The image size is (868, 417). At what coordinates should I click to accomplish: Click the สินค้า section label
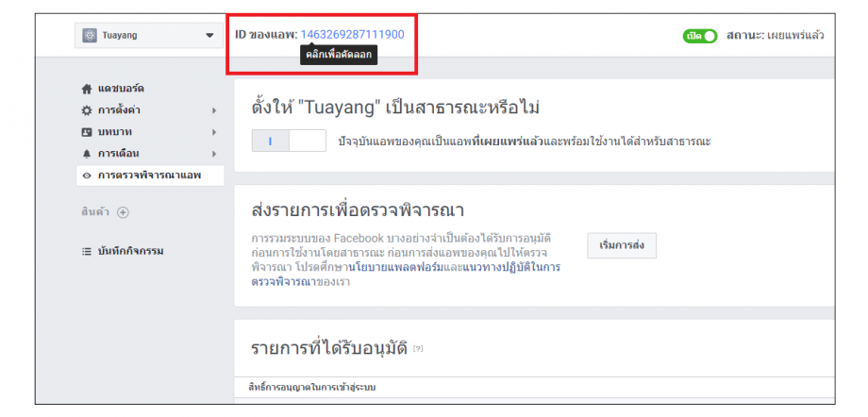pos(97,212)
